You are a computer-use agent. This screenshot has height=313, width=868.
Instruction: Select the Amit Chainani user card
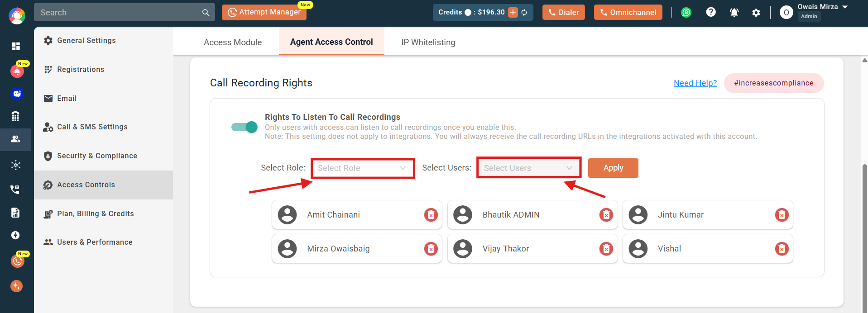click(x=357, y=215)
